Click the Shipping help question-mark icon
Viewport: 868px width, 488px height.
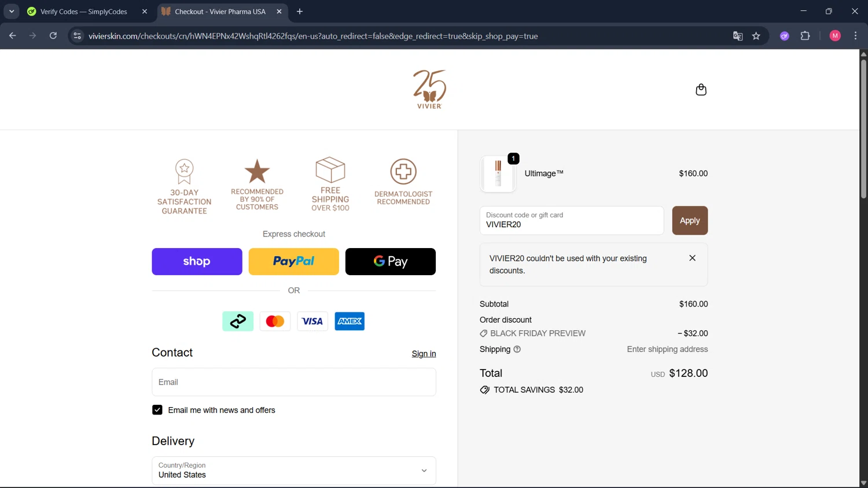coord(517,349)
